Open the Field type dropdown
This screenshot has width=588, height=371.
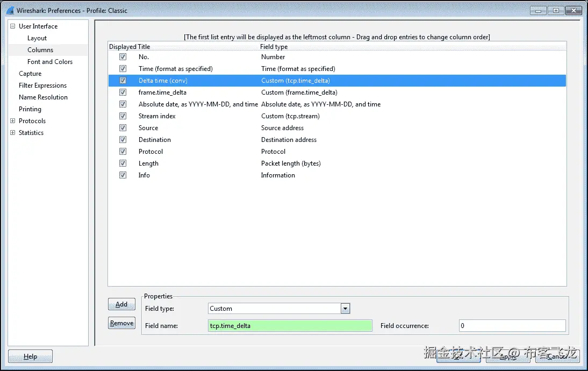tap(346, 308)
